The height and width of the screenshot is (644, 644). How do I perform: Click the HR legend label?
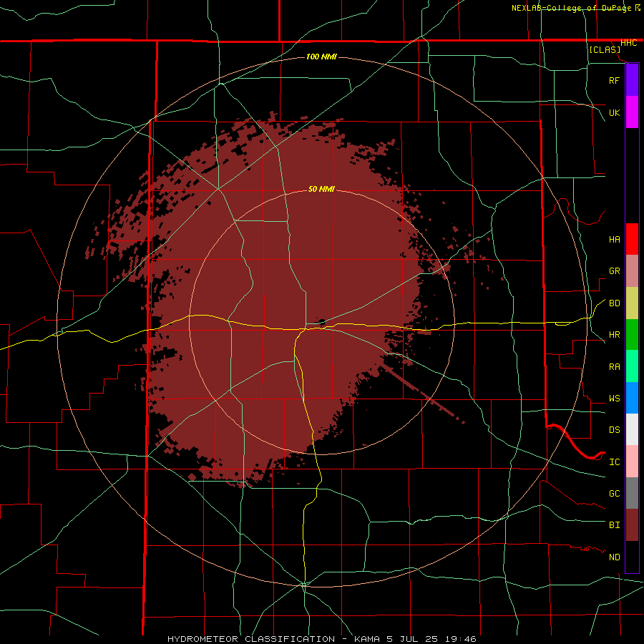(614, 335)
